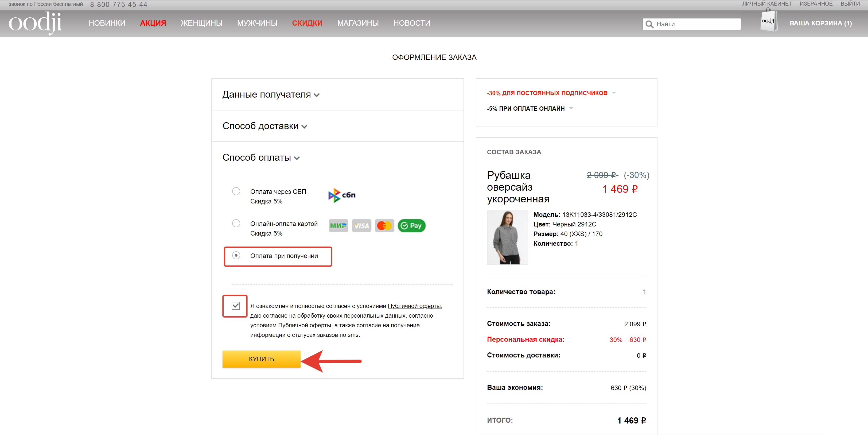Image resolution: width=868 pixels, height=435 pixels.
Task: Click the SBP payment logo
Action: pyautogui.click(x=342, y=195)
